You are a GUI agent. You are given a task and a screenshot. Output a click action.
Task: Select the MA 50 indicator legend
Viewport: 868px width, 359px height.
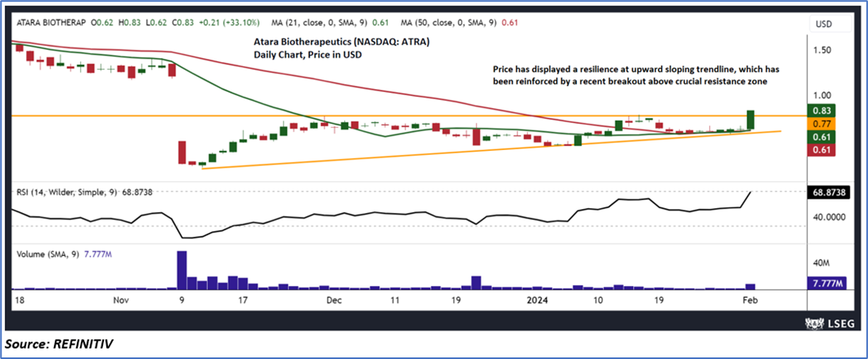459,23
